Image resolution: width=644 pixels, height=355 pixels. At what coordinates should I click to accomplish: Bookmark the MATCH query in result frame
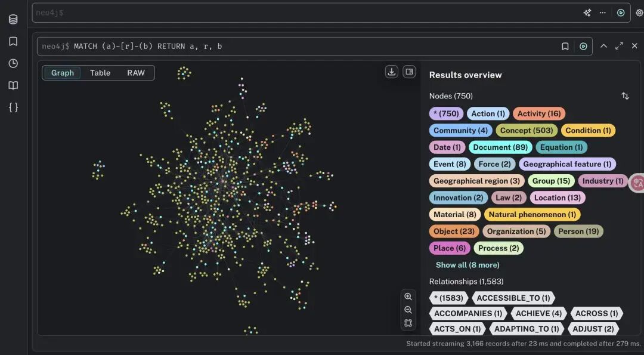(565, 47)
